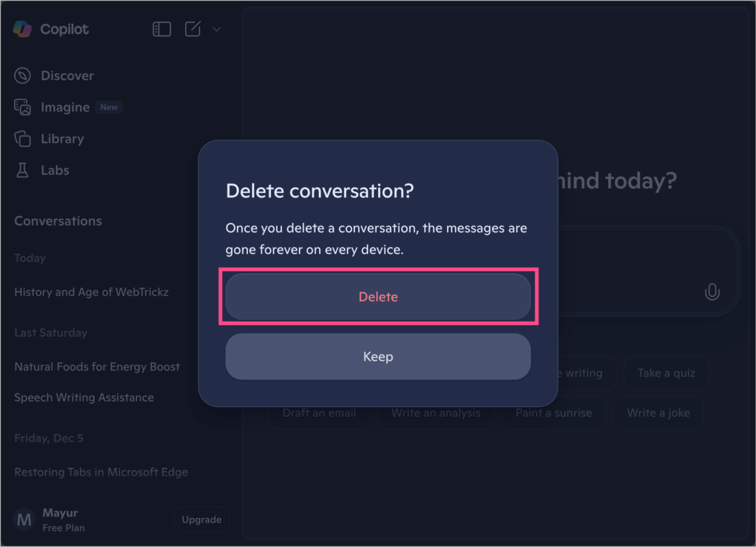Open "History and Age of WebTrickz" conversation
756x547 pixels.
point(91,292)
